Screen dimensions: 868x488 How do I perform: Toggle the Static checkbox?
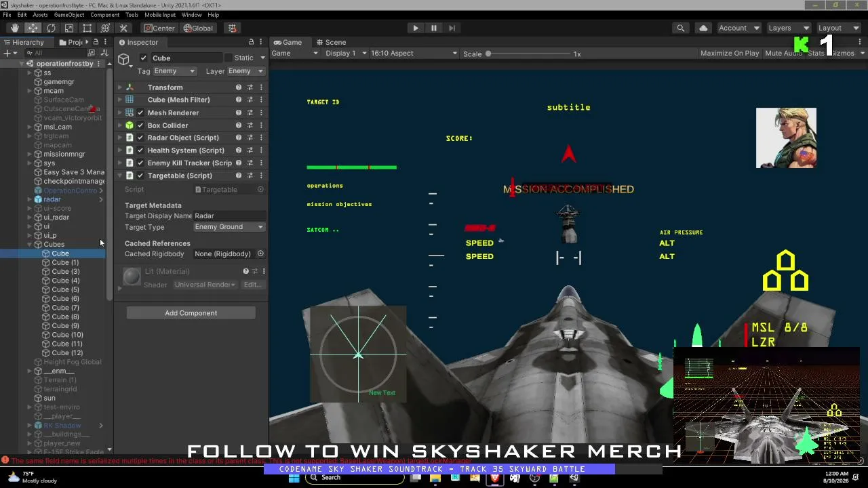click(229, 58)
